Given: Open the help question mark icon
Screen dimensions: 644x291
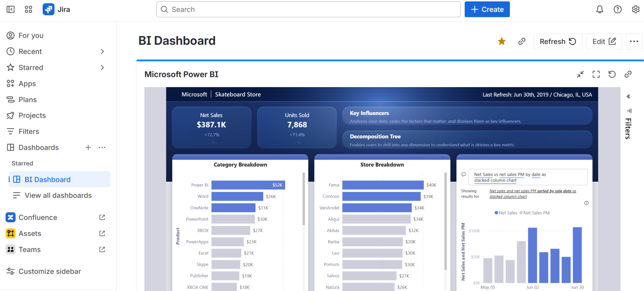Looking at the screenshot, I should [x=617, y=9].
